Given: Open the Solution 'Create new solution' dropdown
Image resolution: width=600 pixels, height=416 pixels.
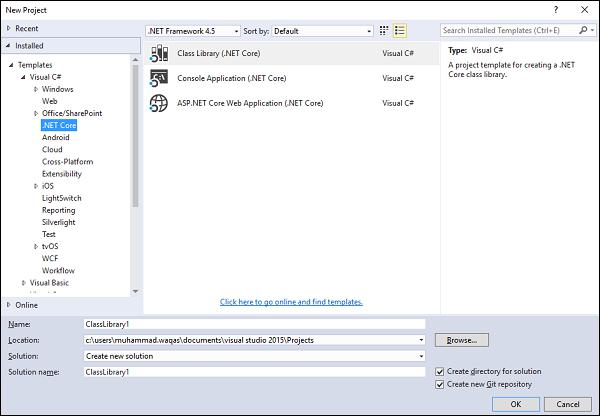Looking at the screenshot, I should pyautogui.click(x=254, y=356).
